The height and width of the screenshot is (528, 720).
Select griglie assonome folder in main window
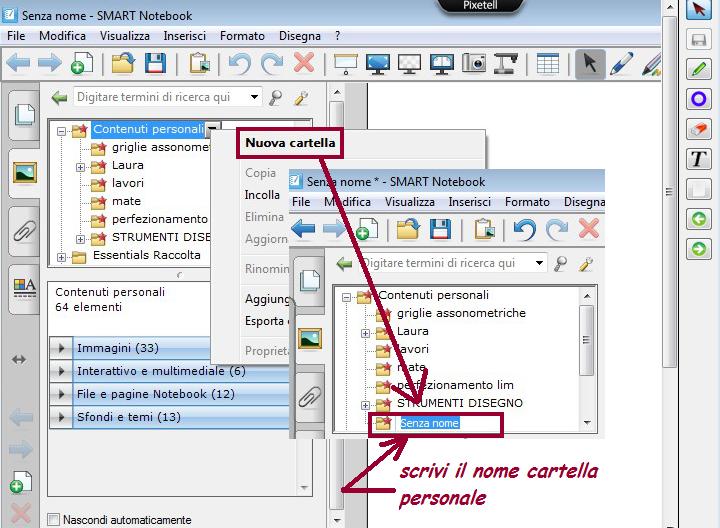[x=161, y=147]
